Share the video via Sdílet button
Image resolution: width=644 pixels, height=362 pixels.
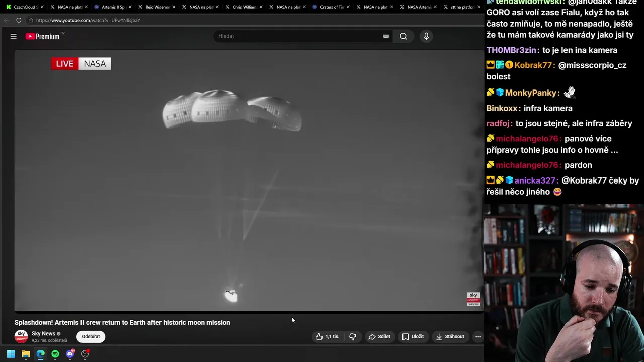point(379,337)
